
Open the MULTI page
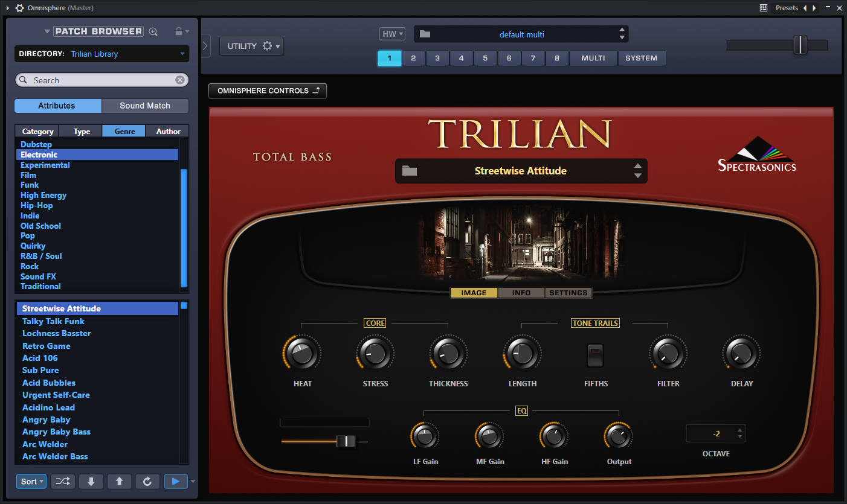pos(593,59)
